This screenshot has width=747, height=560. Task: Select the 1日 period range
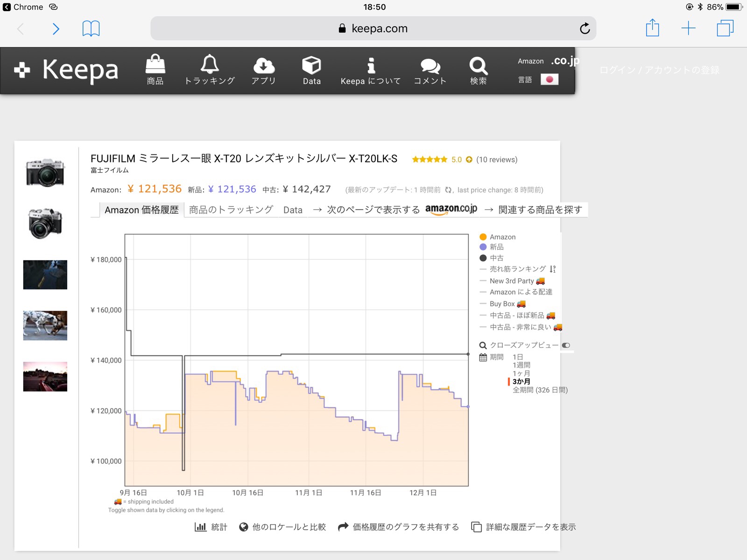click(518, 357)
